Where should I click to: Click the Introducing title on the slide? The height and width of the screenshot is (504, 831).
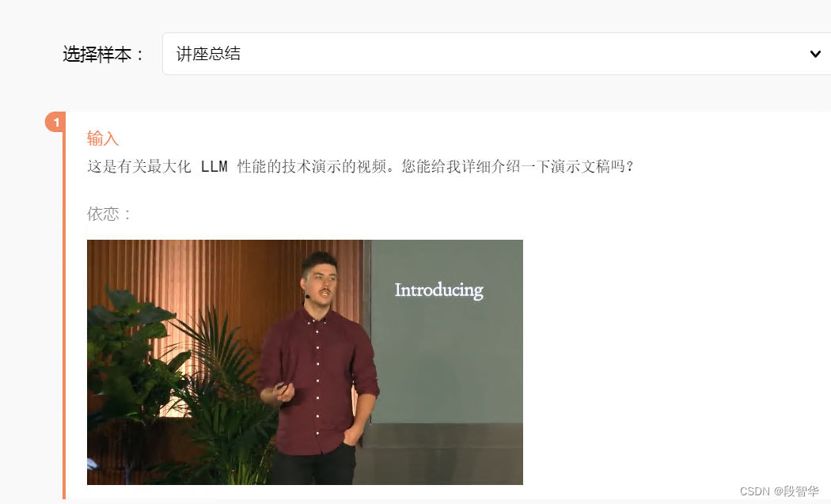[x=438, y=290]
